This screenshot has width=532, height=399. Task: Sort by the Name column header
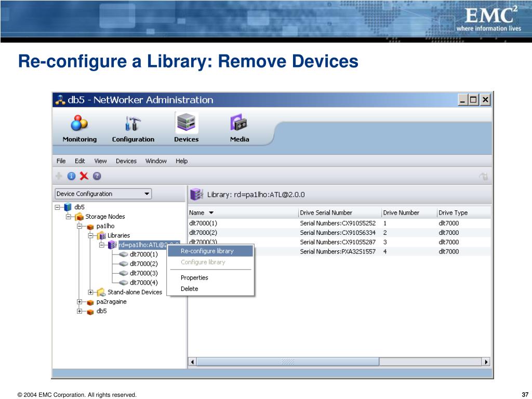tap(243, 212)
